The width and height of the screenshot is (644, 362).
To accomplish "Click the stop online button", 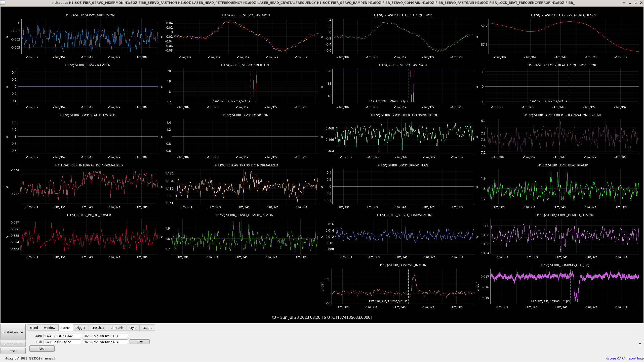I will click(13, 344).
